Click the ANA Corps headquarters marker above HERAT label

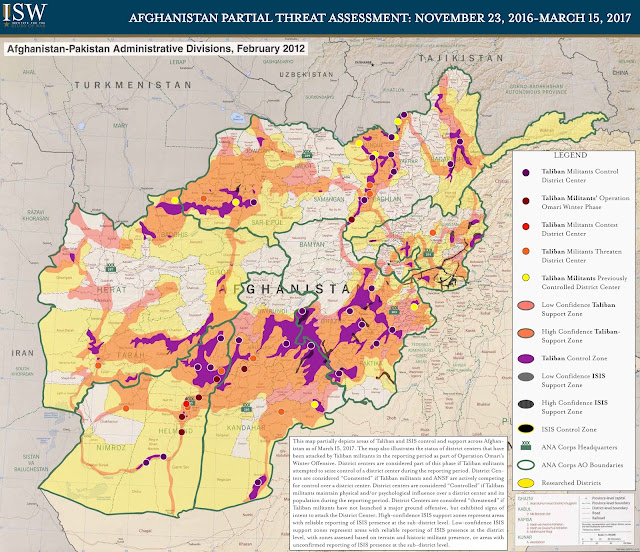click(x=110, y=268)
